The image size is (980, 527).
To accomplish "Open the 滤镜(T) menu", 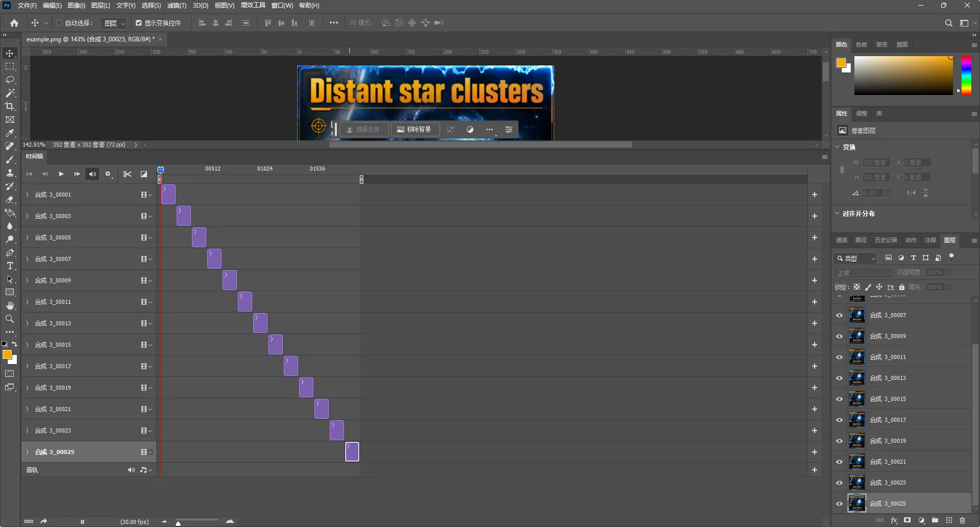I will 177,6.
